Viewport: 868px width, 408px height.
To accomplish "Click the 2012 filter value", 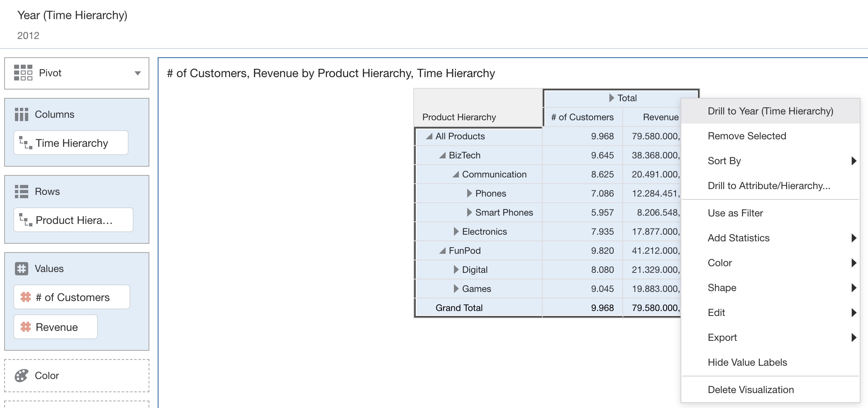I will click(28, 36).
